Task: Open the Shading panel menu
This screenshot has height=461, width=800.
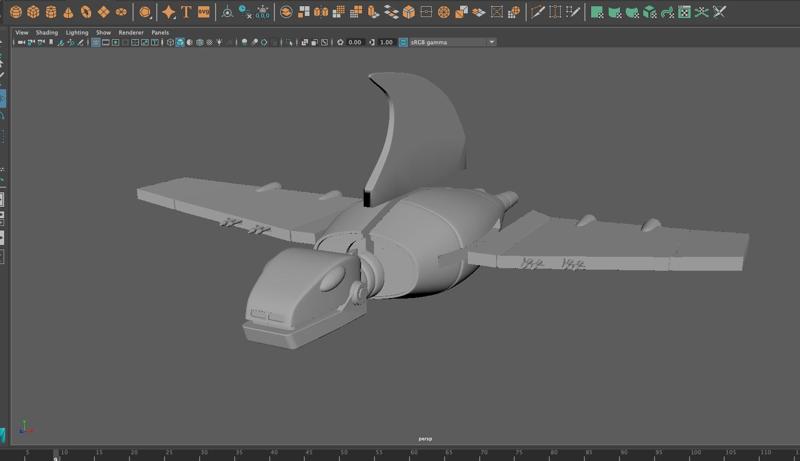Action: (x=46, y=32)
